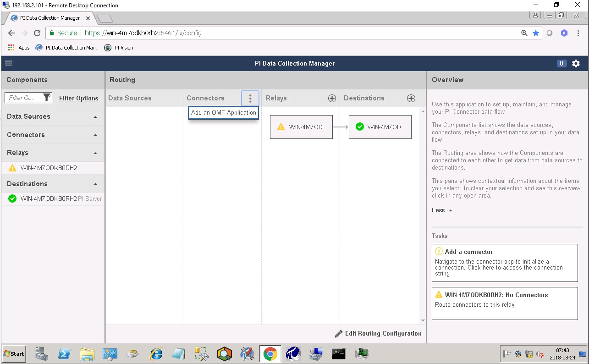Collapse overview text with Less
Screen dimensions: 589x364
[442, 210]
